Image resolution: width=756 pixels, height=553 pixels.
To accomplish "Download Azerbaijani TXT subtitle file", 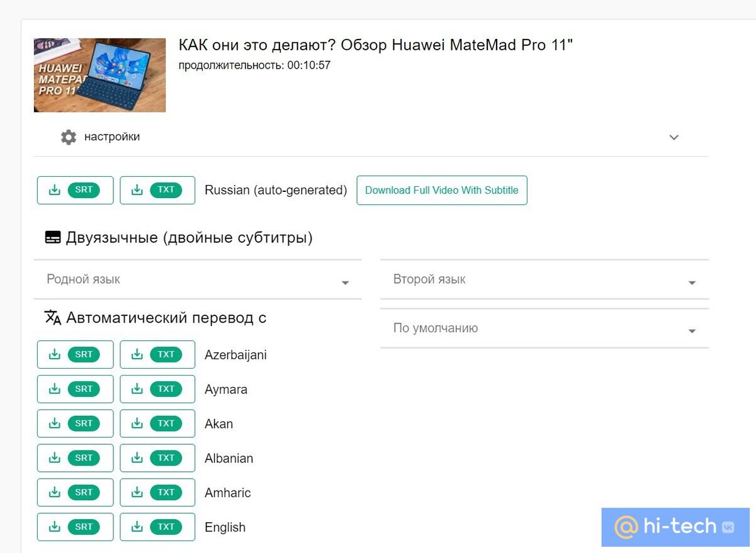I will click(157, 355).
